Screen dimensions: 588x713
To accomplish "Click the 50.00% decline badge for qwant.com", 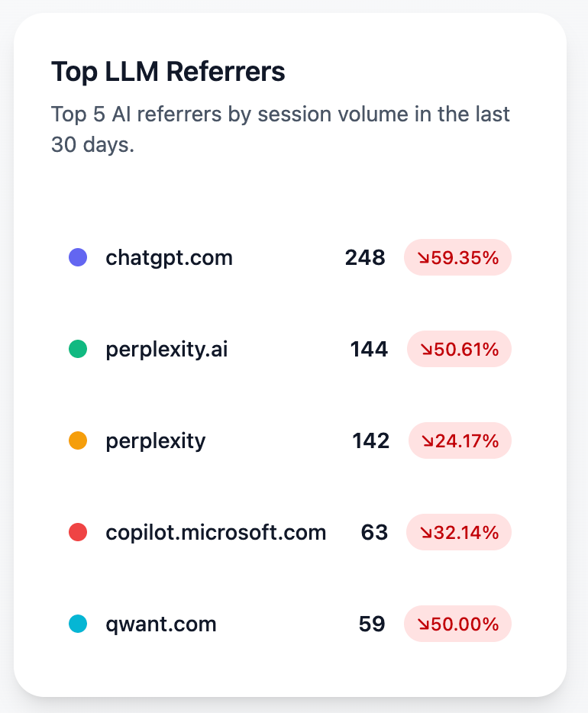I will pos(457,624).
